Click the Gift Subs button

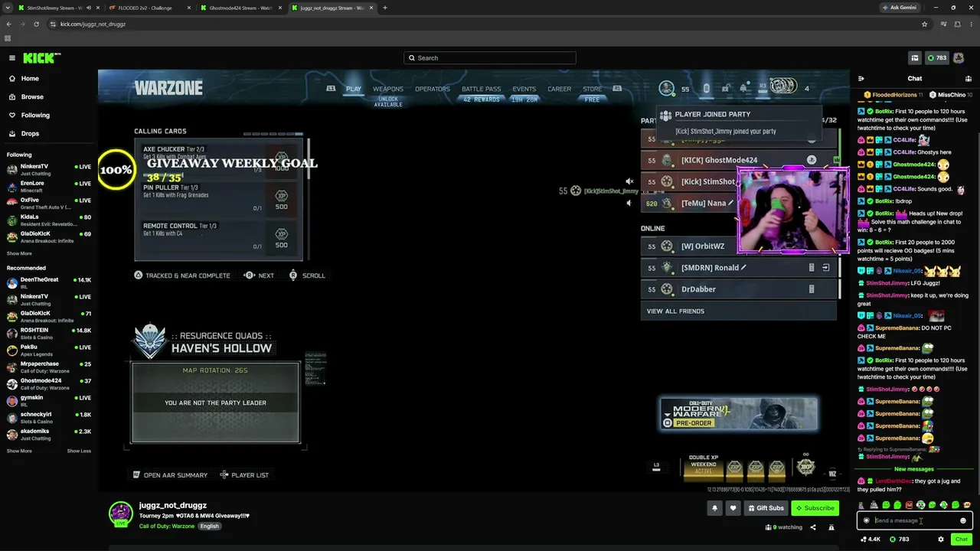click(x=765, y=508)
